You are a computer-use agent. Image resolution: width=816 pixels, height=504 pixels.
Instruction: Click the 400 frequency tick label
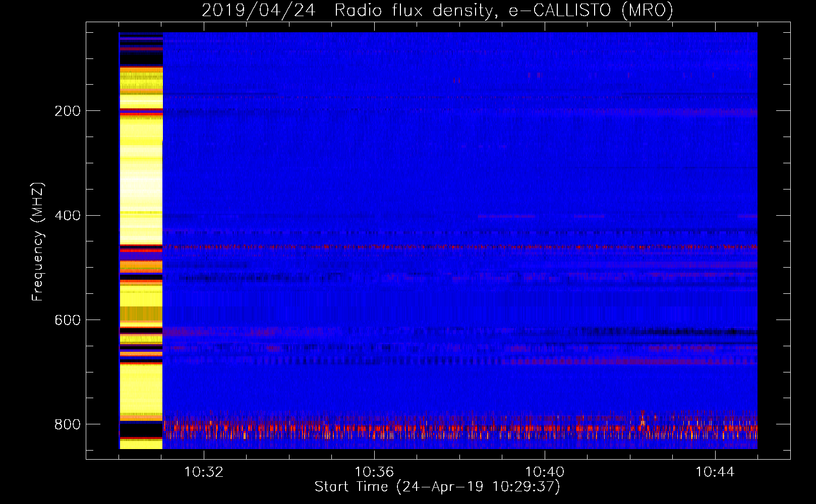click(68, 216)
